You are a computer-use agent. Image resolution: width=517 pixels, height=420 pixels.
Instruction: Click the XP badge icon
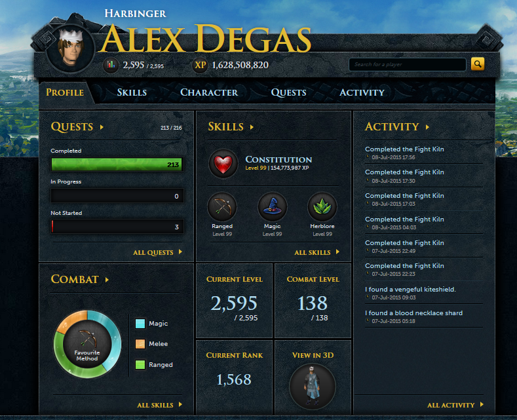pyautogui.click(x=200, y=65)
